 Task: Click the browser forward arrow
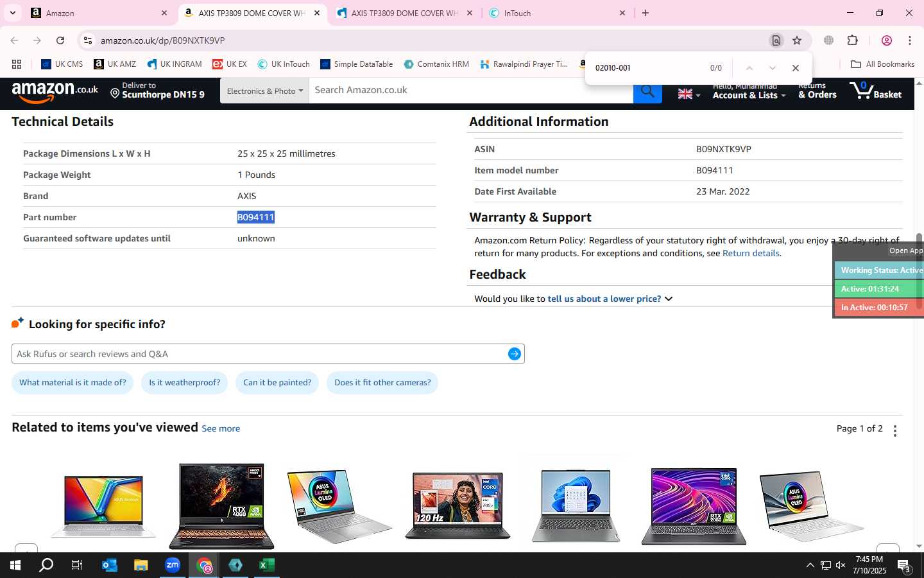click(x=37, y=40)
